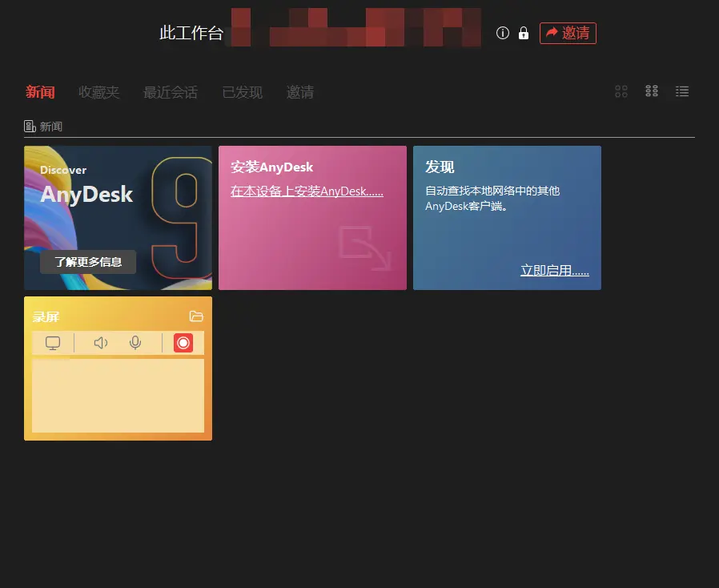The width and height of the screenshot is (719, 588).
Task: Click the install arrow icon on the pink card
Action: pyautogui.click(x=365, y=248)
